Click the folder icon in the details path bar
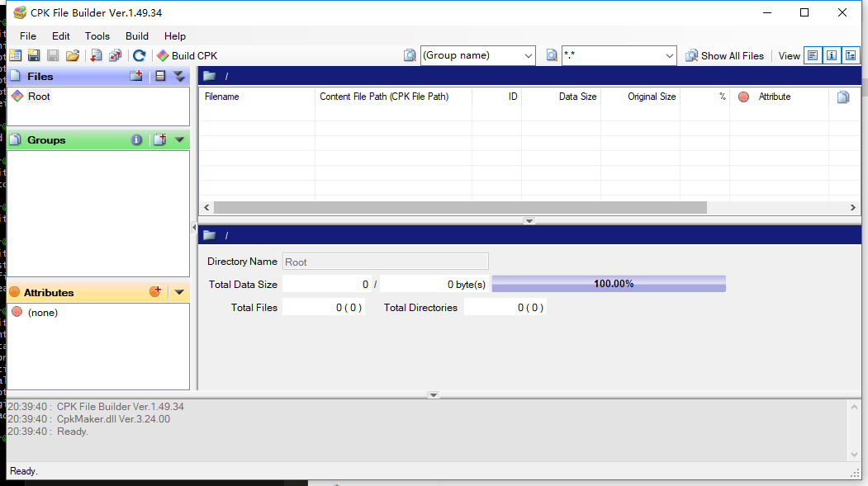Image resolution: width=868 pixels, height=486 pixels. pyautogui.click(x=209, y=235)
